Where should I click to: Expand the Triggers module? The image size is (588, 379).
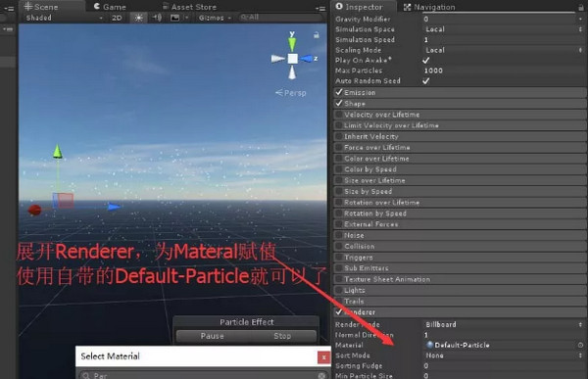[x=460, y=258]
